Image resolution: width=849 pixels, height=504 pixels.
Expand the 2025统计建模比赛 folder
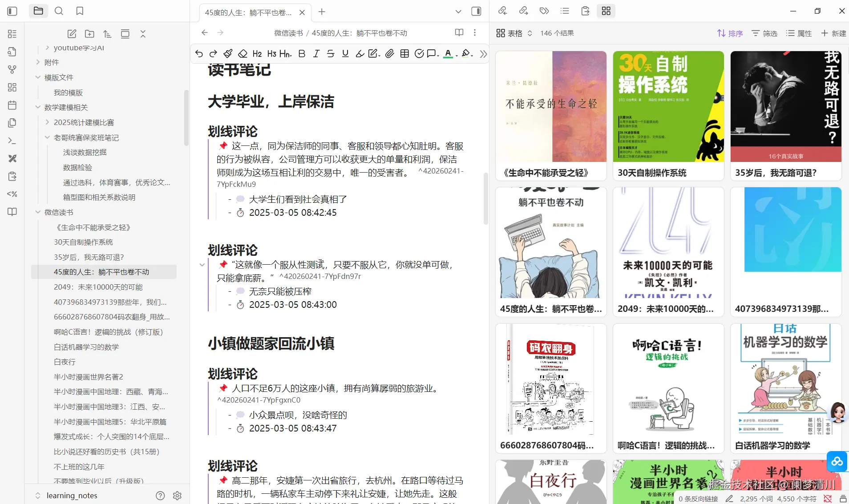[x=47, y=122]
